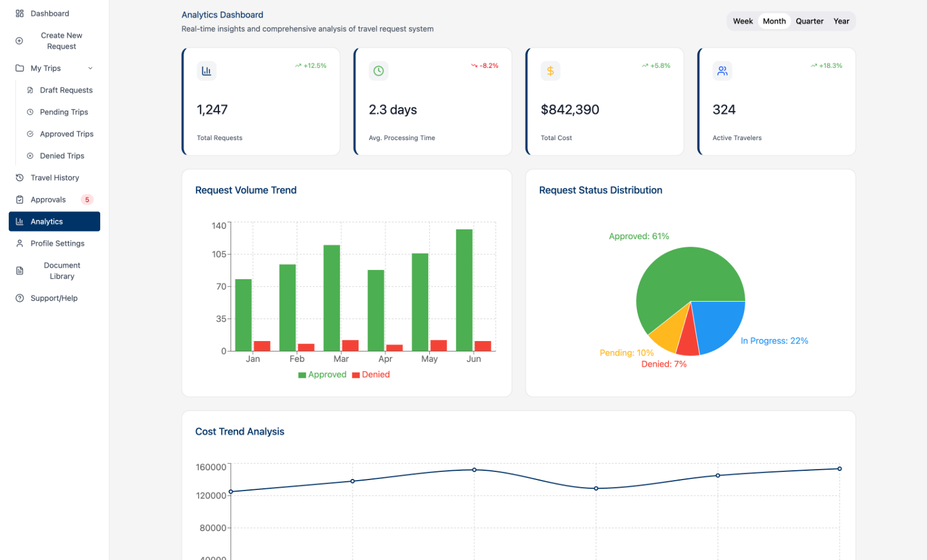This screenshot has width=927, height=560.
Task: Toggle the Approved legend item
Action: [x=322, y=375]
